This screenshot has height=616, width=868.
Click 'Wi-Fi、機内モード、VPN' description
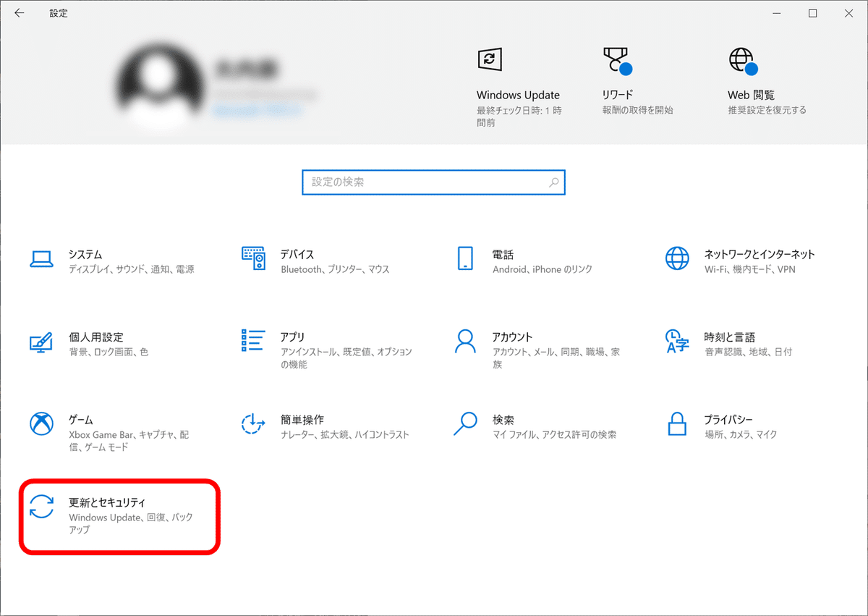(x=749, y=269)
